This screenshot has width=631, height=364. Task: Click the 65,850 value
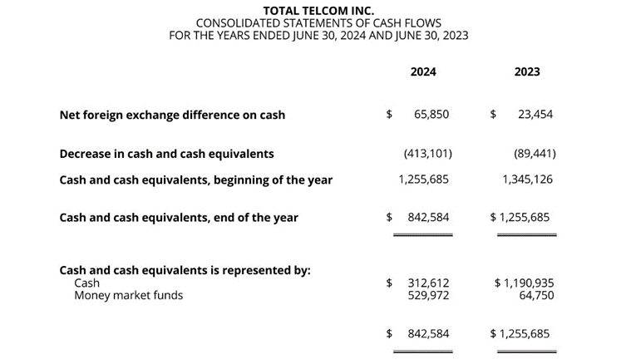[431, 114]
